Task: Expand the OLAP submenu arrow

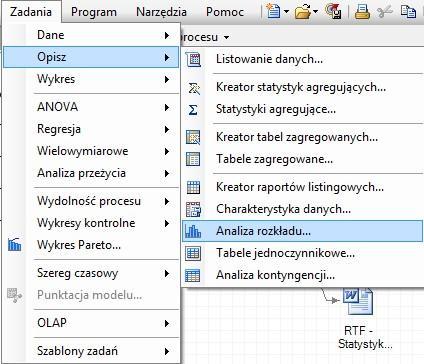Action: tap(167, 323)
